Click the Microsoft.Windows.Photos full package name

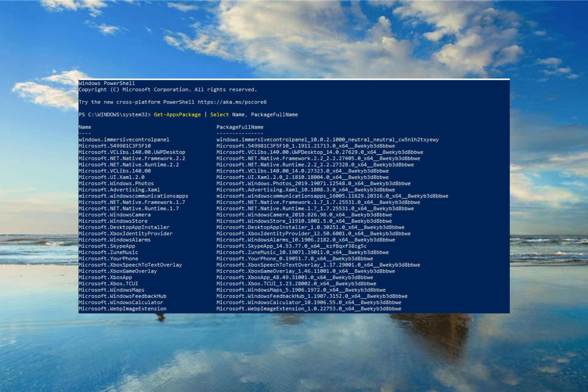pos(313,183)
